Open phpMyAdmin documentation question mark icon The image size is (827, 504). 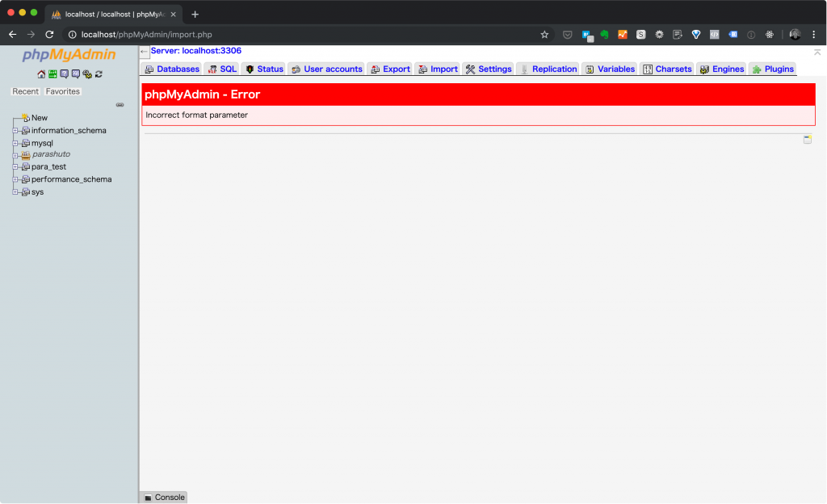pyautogui.click(x=65, y=74)
